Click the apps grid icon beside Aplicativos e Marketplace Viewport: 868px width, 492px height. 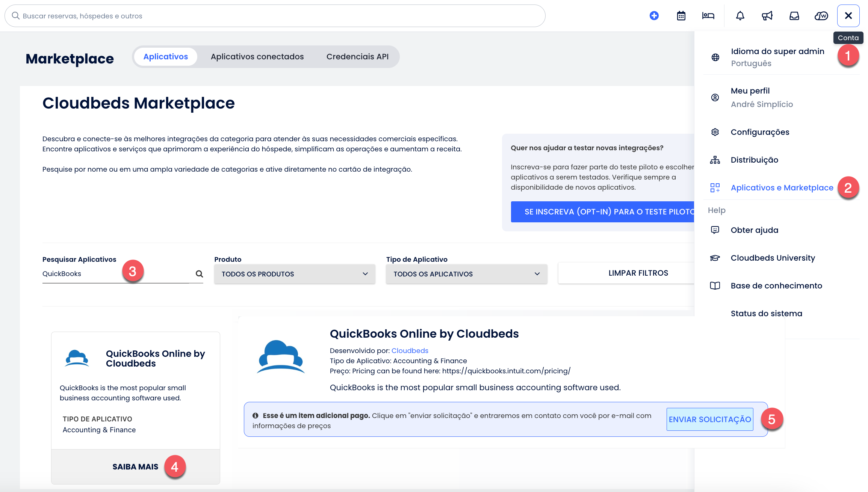tap(715, 188)
